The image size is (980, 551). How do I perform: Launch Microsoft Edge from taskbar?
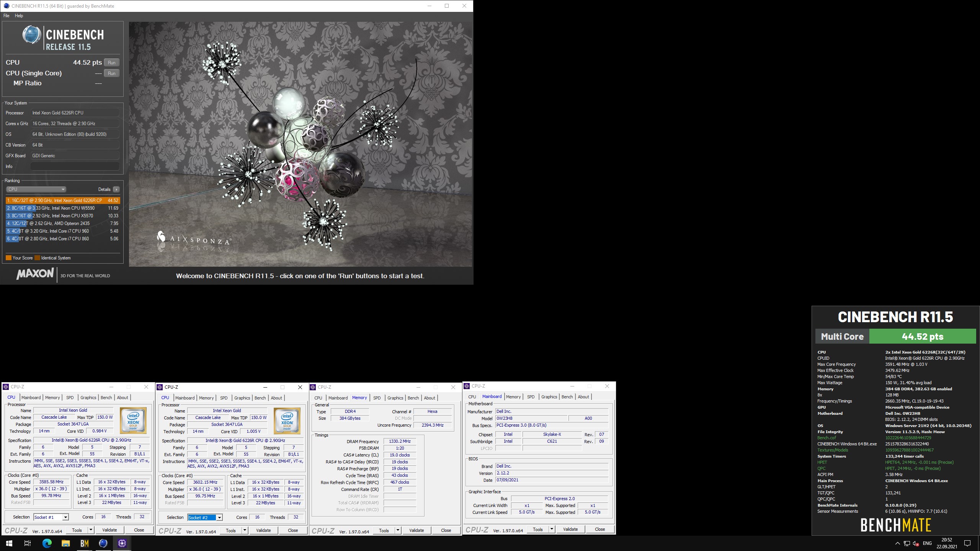(x=47, y=543)
